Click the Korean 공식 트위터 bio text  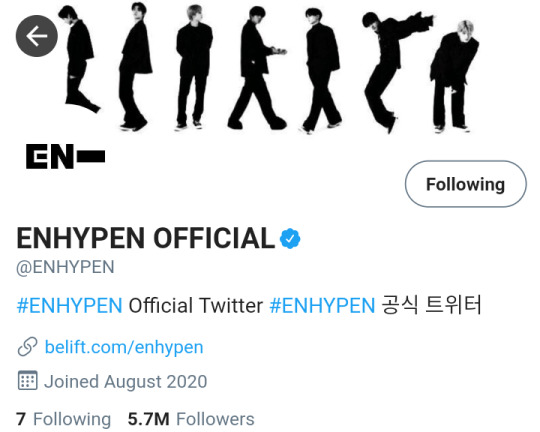[x=432, y=305]
